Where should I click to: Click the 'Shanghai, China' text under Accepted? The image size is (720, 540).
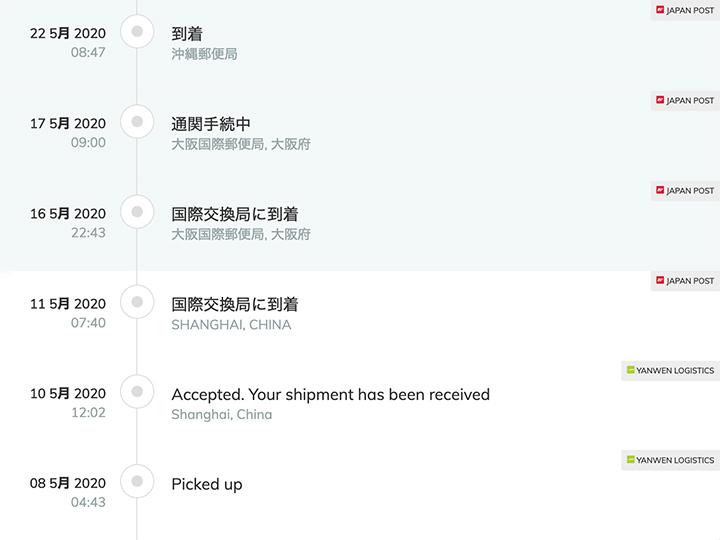coord(222,415)
